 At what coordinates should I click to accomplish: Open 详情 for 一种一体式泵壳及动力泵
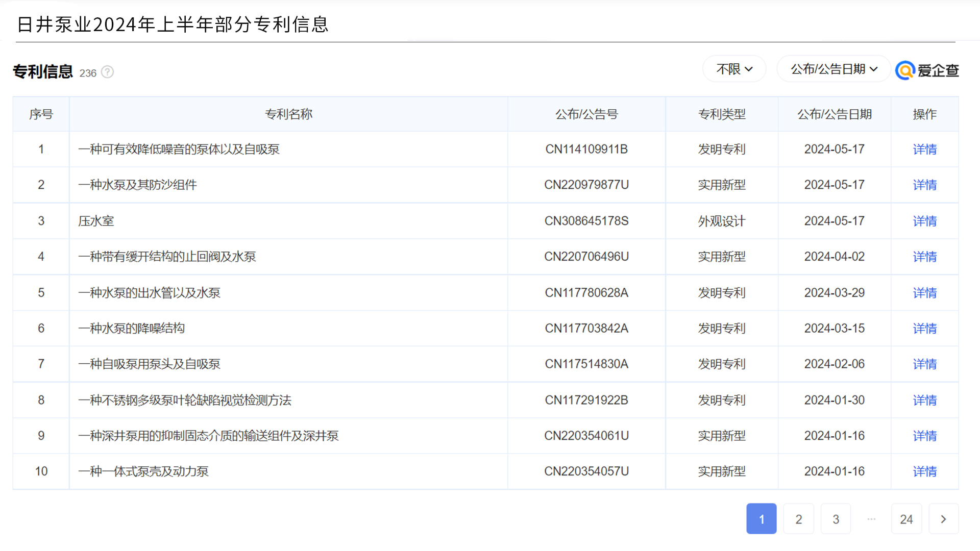pyautogui.click(x=924, y=472)
